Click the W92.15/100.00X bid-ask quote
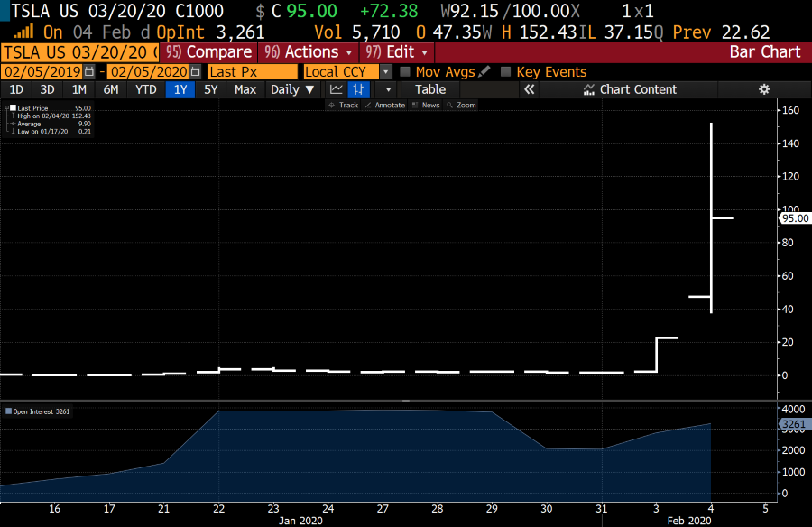This screenshot has width=812, height=527. point(510,11)
